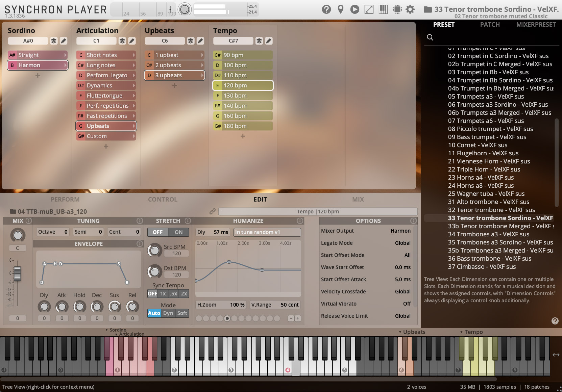The width and height of the screenshot is (562, 392).
Task: Toggle the expand window size icon
Action: 369,9
